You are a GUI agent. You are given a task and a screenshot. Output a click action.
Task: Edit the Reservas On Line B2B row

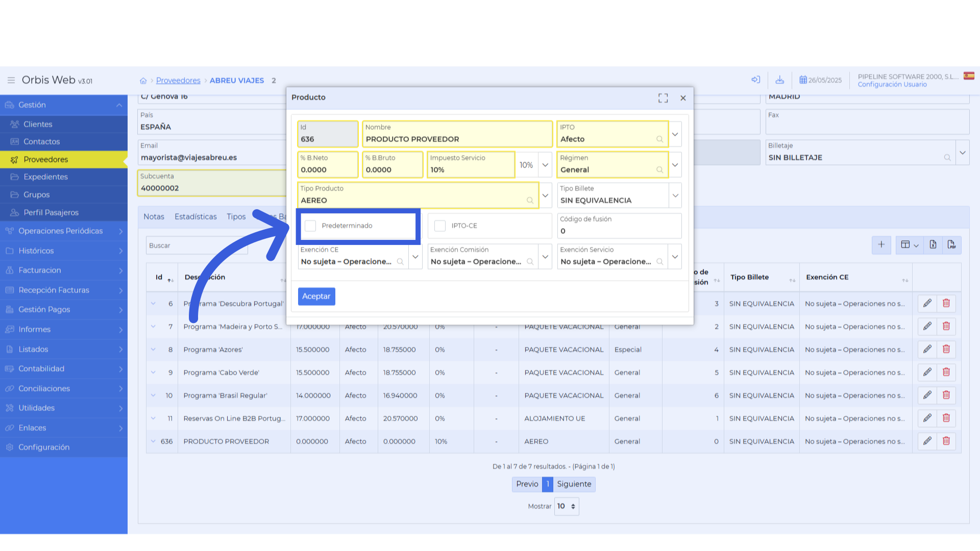[x=927, y=418]
